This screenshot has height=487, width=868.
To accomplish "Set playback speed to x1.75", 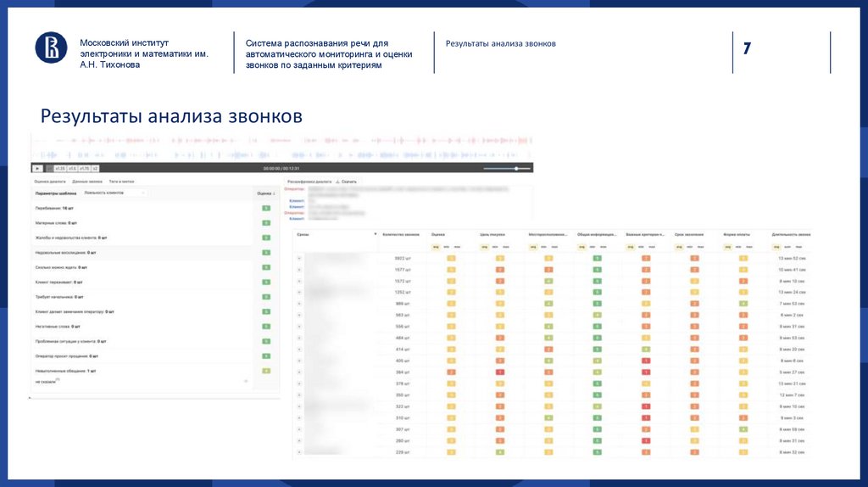I will [x=84, y=169].
